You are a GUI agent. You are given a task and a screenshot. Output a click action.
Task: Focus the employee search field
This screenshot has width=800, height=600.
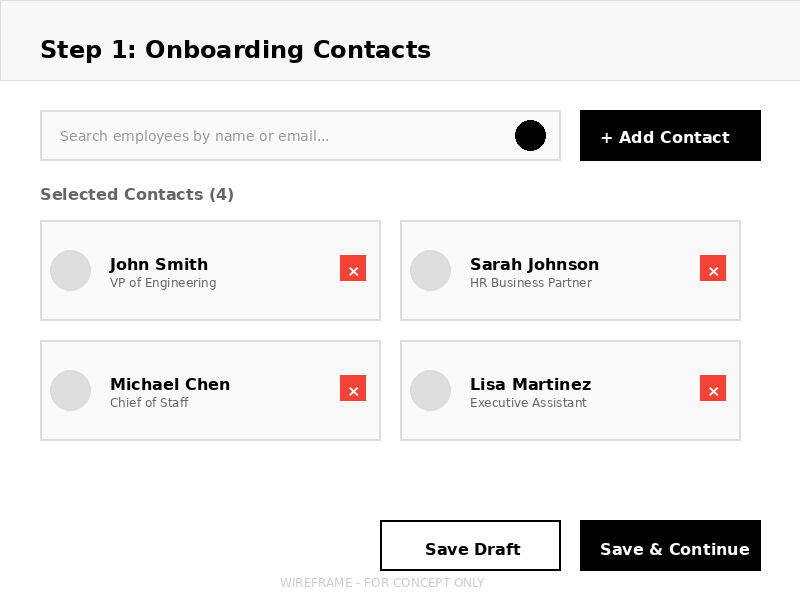point(280,136)
